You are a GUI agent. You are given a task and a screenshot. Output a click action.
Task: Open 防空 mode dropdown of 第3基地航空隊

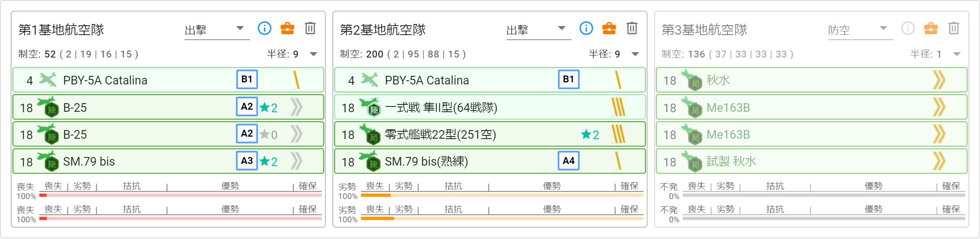pyautogui.click(x=860, y=30)
